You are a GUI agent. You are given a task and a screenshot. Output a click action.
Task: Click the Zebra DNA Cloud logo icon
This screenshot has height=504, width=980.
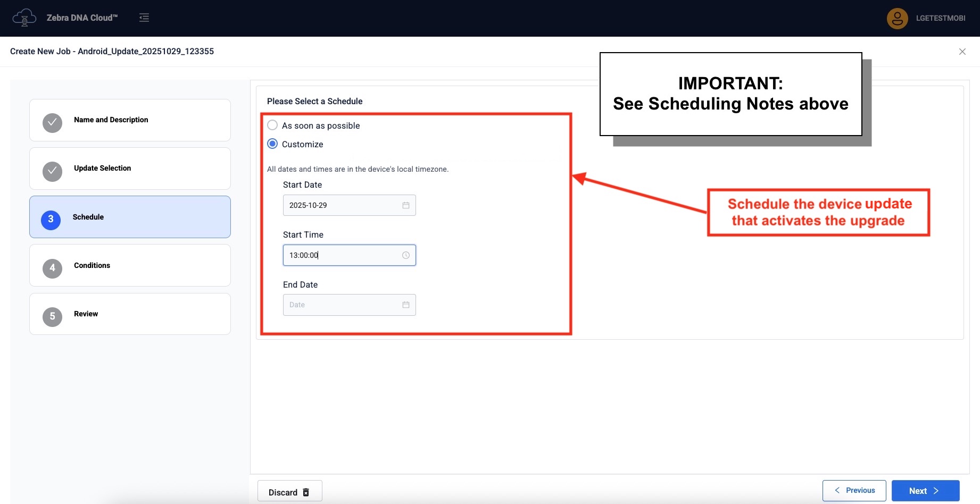pos(24,18)
